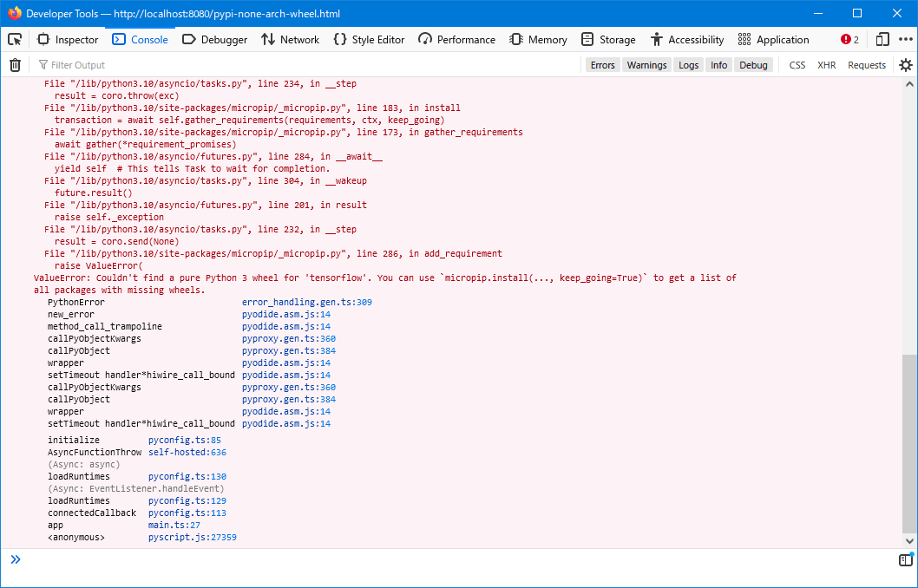
Task: Activate the element picker icon
Action: pos(15,39)
